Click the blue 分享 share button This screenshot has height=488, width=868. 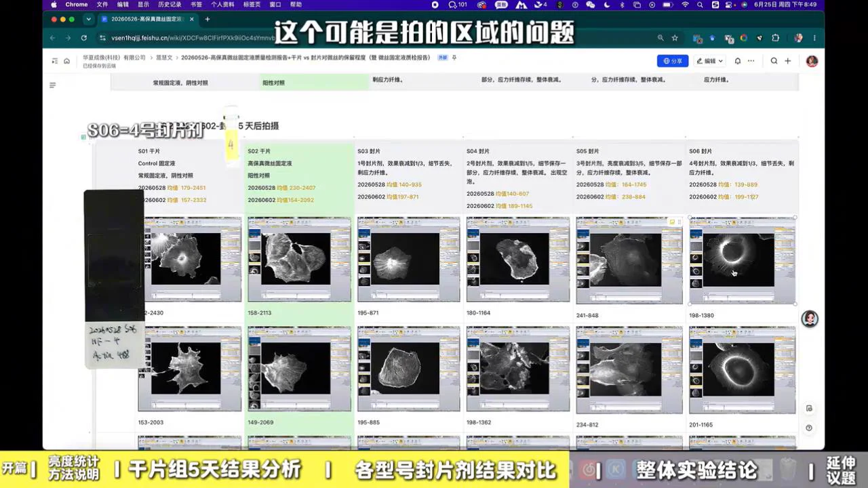[x=672, y=61]
